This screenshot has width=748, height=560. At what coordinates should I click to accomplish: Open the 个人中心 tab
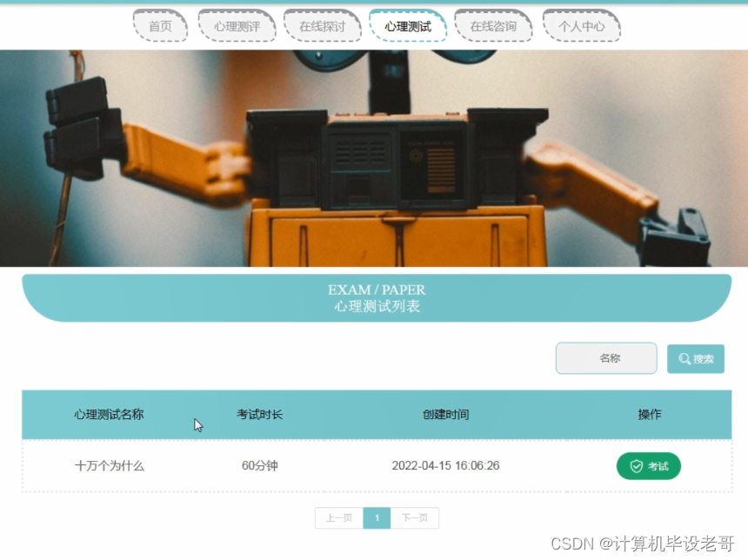click(582, 26)
